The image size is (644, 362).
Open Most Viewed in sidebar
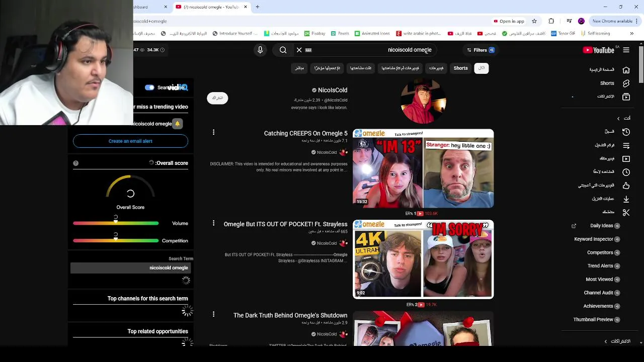click(x=603, y=279)
